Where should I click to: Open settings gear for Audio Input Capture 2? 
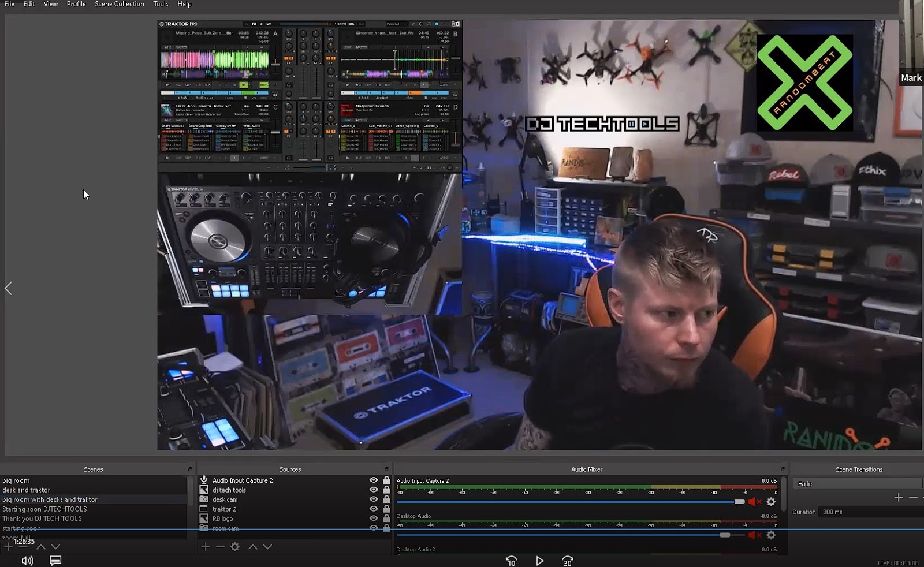pos(771,502)
